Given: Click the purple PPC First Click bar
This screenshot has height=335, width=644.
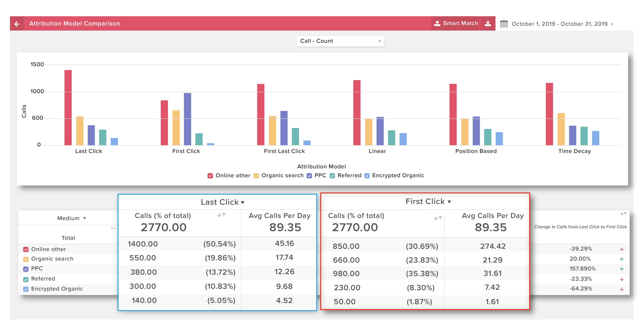Looking at the screenshot, I should 187,119.
